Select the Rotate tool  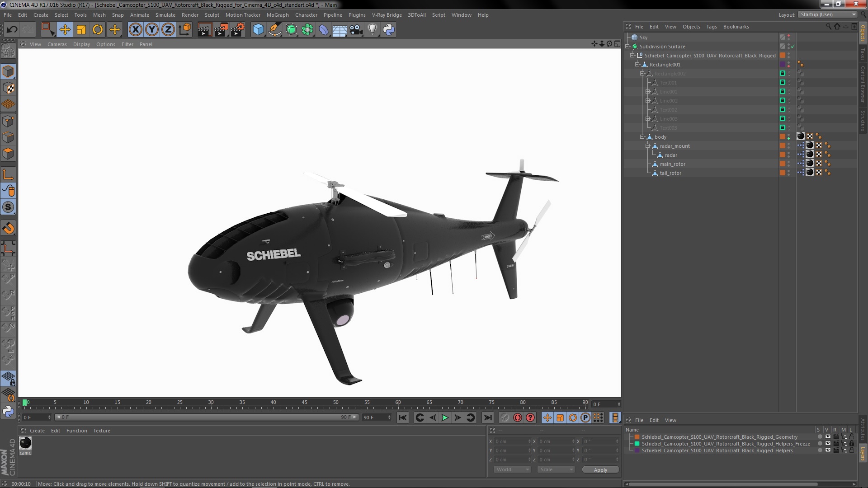tap(98, 30)
